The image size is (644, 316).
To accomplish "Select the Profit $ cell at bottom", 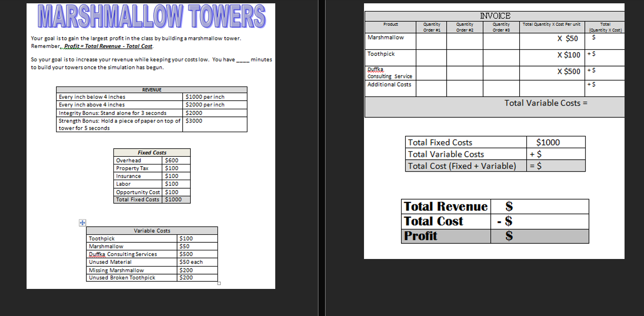I will coord(540,236).
